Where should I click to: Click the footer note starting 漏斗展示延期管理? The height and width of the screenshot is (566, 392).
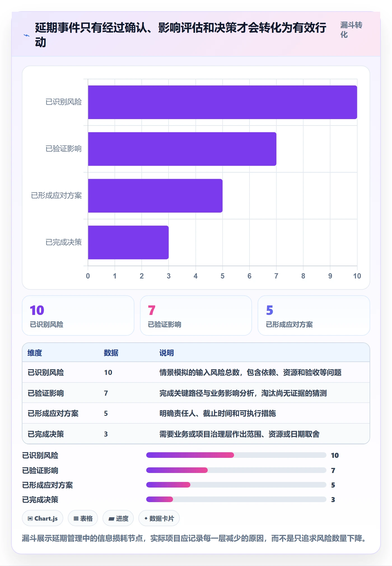194,538
